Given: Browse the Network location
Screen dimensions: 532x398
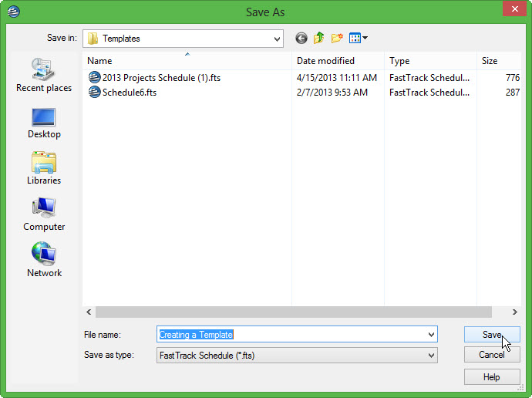Looking at the screenshot, I should 44,261.
